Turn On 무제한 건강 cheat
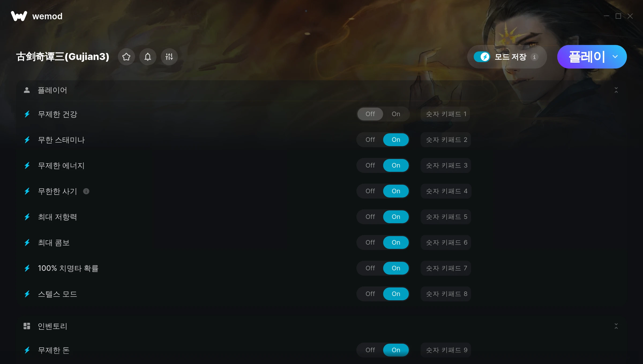Image resolution: width=643 pixels, height=364 pixels. click(396, 114)
